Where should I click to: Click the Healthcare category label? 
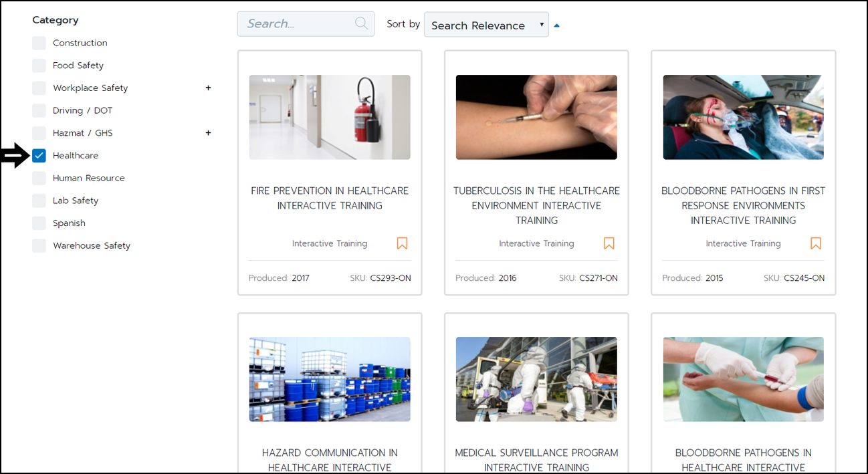(x=76, y=156)
